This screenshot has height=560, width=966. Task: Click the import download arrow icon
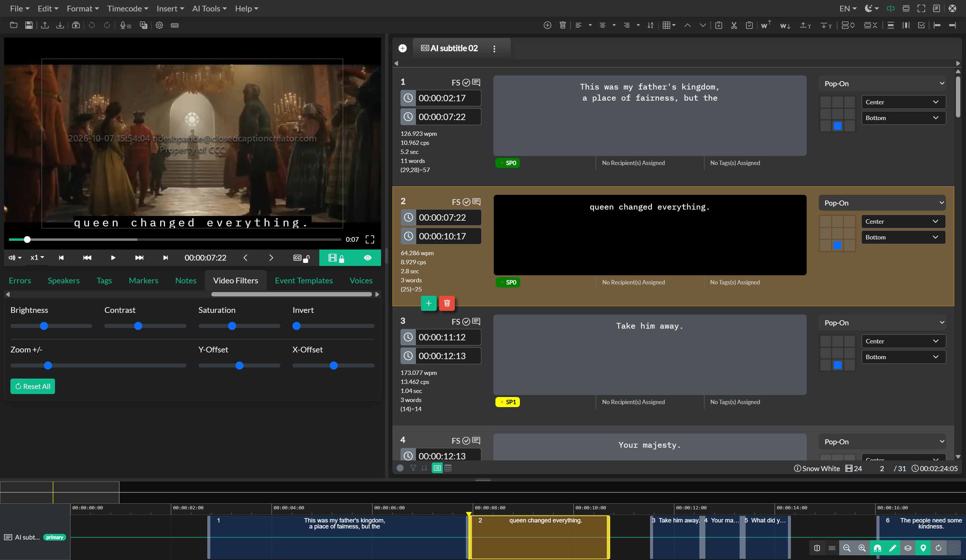pyautogui.click(x=60, y=25)
